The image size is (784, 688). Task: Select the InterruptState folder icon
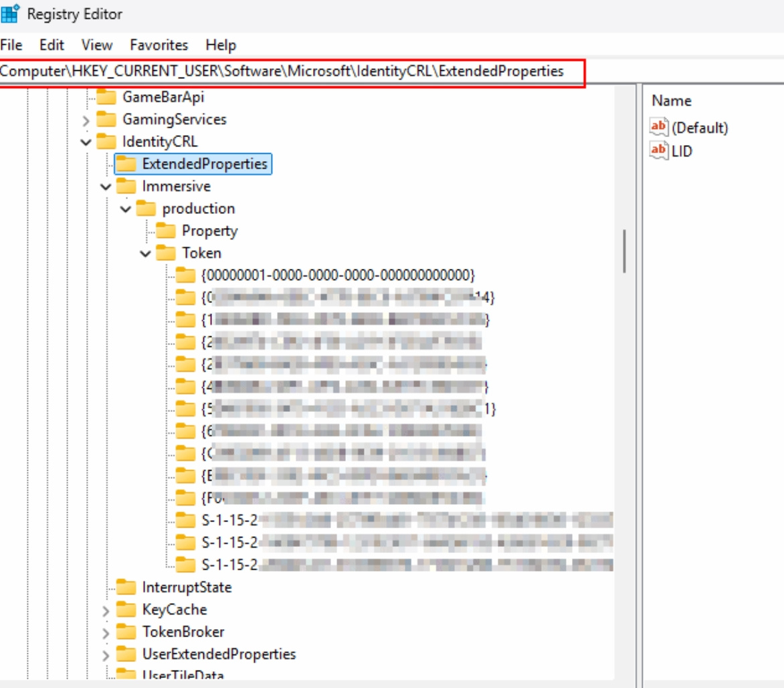pyautogui.click(x=126, y=587)
